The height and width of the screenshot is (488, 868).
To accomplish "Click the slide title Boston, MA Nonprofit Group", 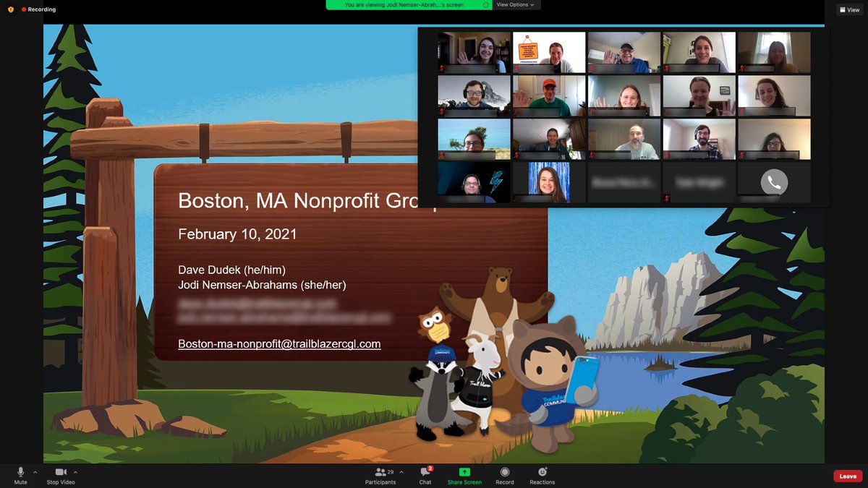I will coord(309,200).
